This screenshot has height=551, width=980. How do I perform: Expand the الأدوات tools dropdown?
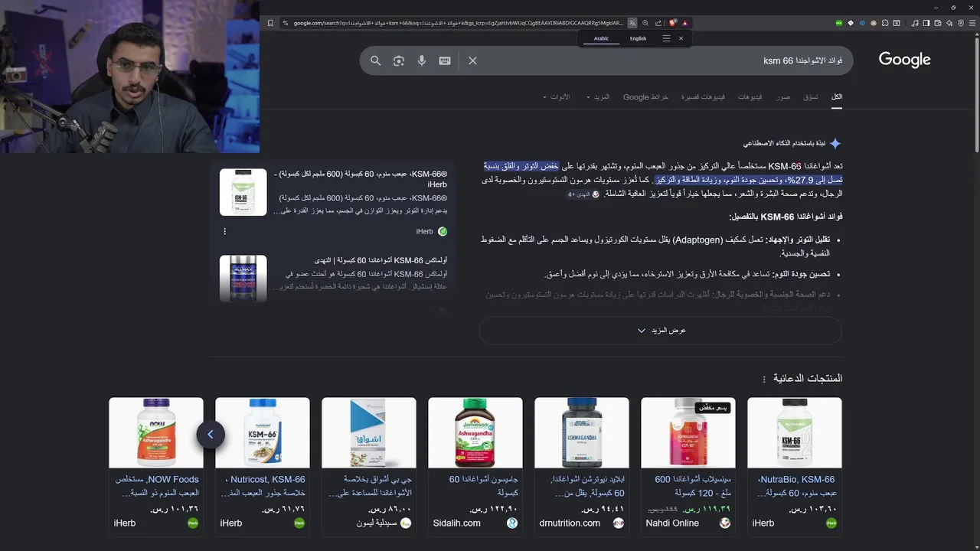pos(557,97)
